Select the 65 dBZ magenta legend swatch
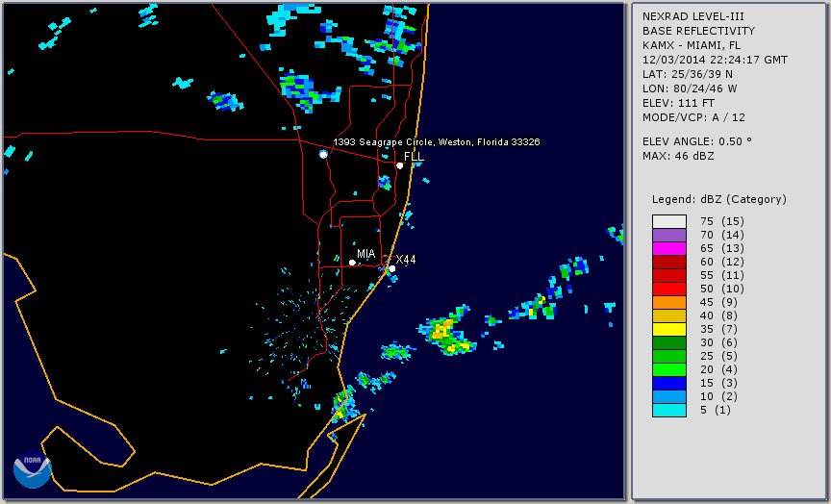This screenshot has height=504, width=831. pos(668,248)
